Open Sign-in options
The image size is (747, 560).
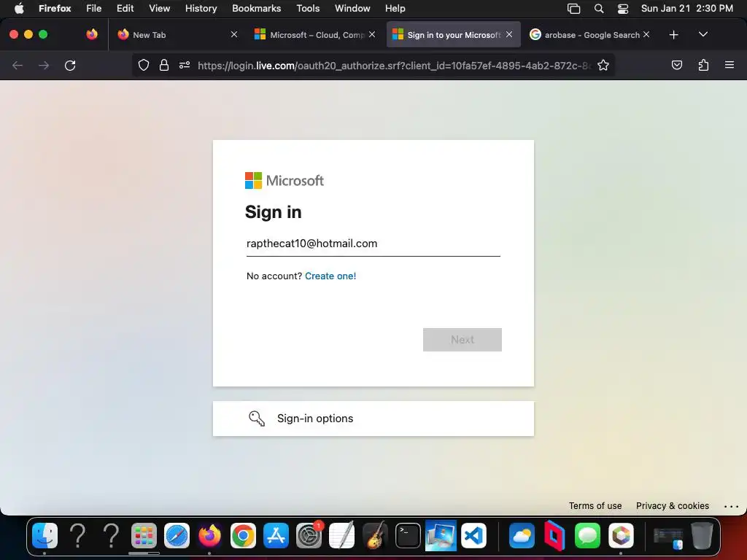[373, 419]
